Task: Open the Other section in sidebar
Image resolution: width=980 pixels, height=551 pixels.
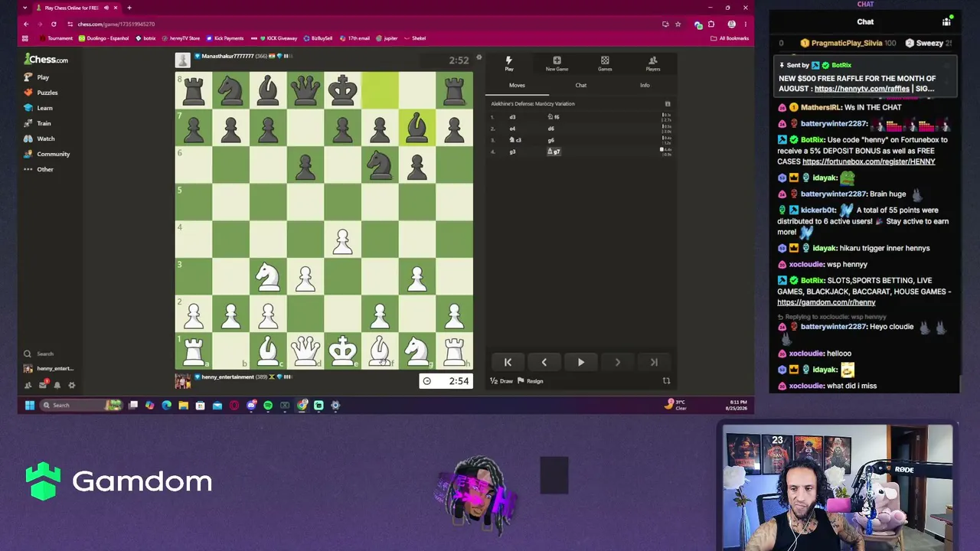Action: [x=38, y=169]
